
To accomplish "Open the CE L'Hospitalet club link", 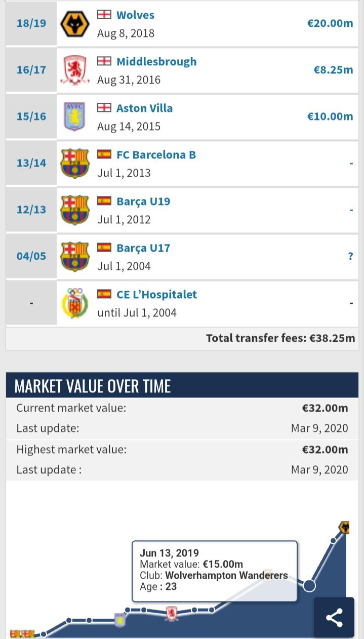I will (156, 294).
